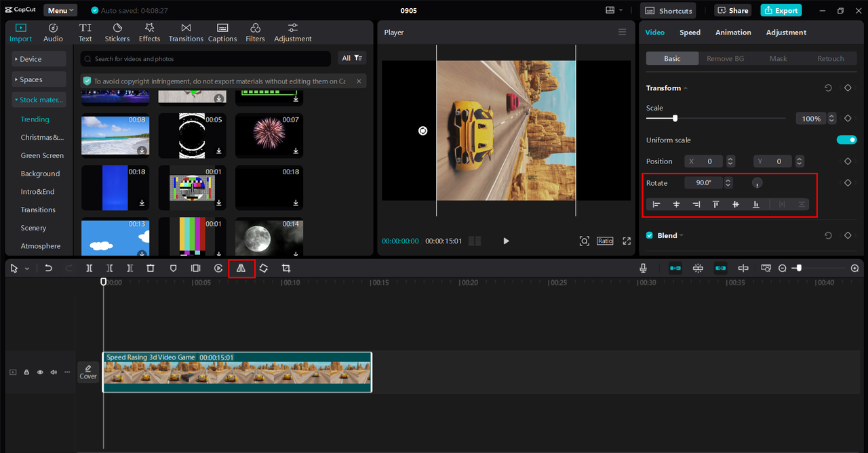The height and width of the screenshot is (453, 868).
Task: Click the mirror flip icon in the toolbar
Action: tap(241, 269)
